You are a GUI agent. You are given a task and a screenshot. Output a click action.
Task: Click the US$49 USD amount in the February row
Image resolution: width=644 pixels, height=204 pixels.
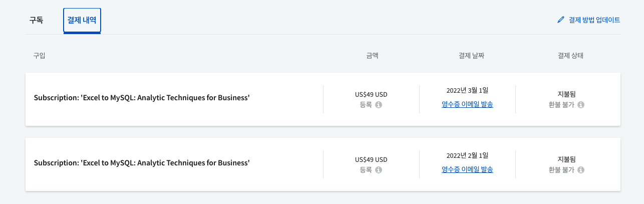click(371, 159)
